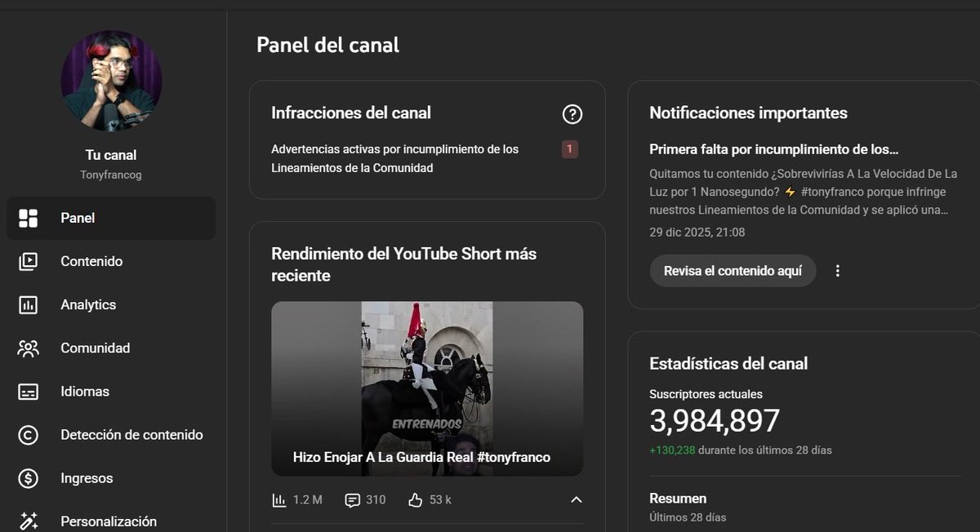Click the comments icon showing 310

click(352, 499)
